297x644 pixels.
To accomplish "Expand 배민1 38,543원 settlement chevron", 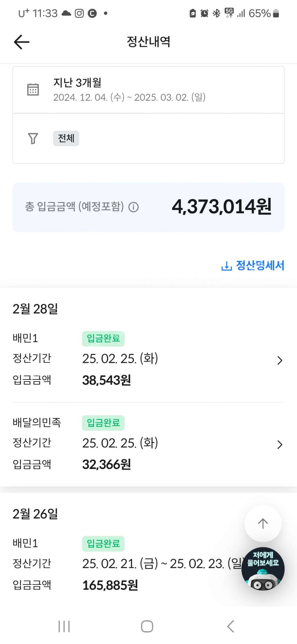I will click(279, 360).
